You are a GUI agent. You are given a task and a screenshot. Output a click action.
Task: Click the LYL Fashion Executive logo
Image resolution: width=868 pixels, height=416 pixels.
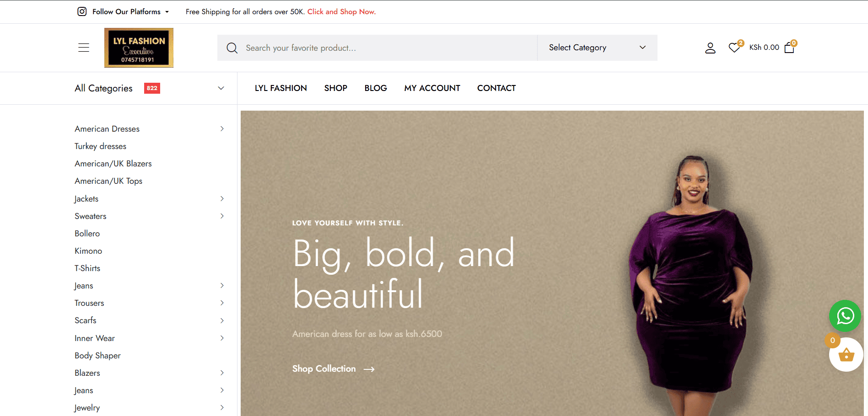[139, 48]
